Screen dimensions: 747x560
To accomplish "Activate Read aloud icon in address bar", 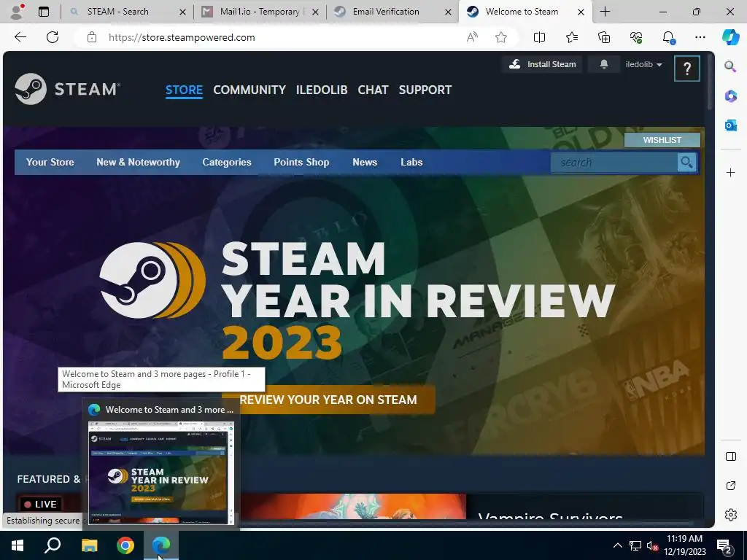I will (472, 37).
